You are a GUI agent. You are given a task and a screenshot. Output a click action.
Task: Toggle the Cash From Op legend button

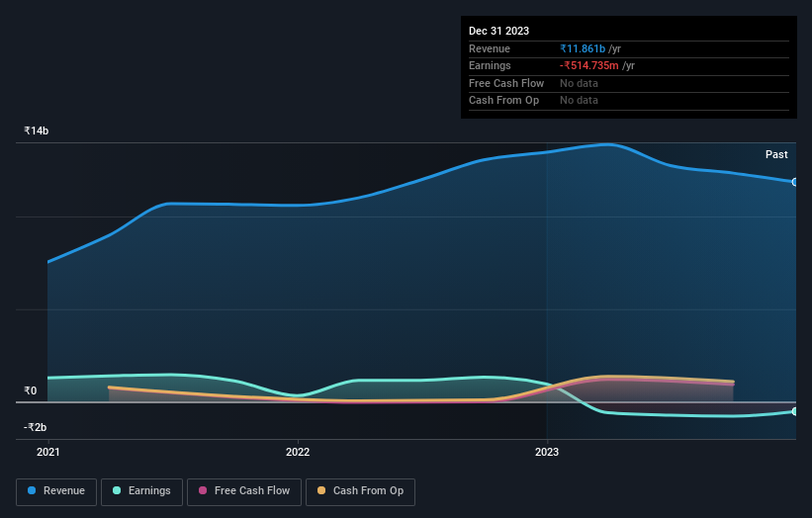tap(360, 491)
